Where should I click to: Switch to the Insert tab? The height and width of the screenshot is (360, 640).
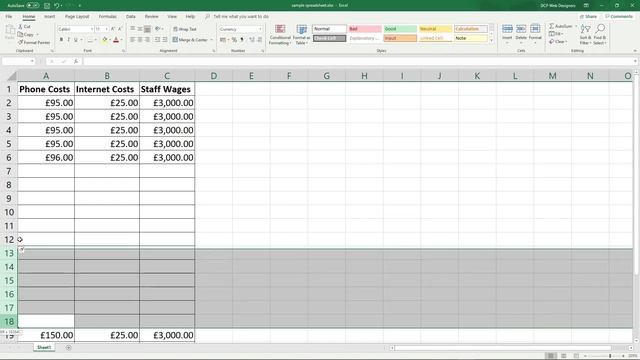(49, 17)
